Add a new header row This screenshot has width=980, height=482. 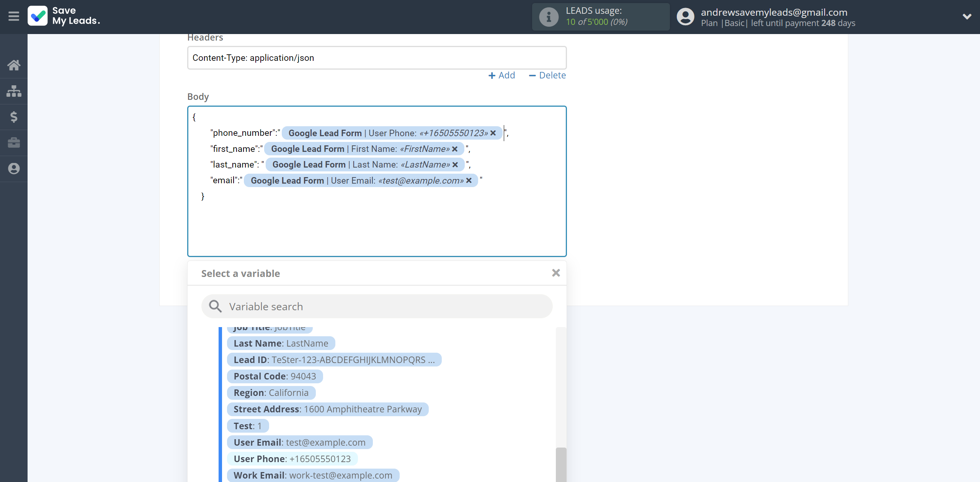(x=502, y=75)
